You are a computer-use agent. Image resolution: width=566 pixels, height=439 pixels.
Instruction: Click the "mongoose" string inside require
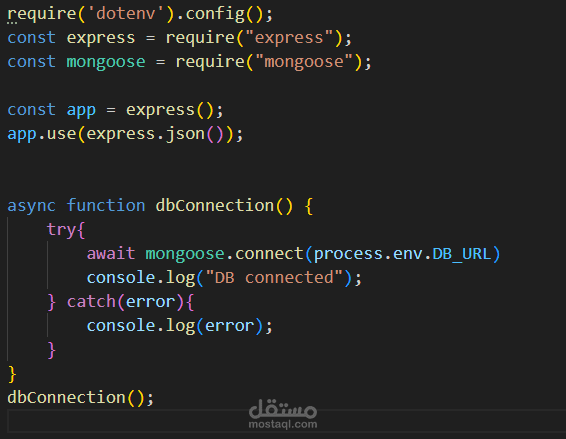tap(304, 62)
